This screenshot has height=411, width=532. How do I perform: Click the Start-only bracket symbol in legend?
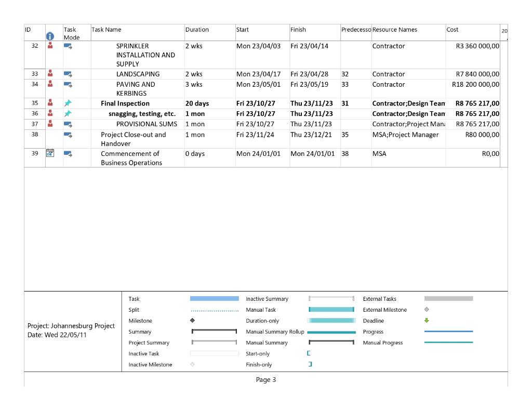(x=309, y=353)
